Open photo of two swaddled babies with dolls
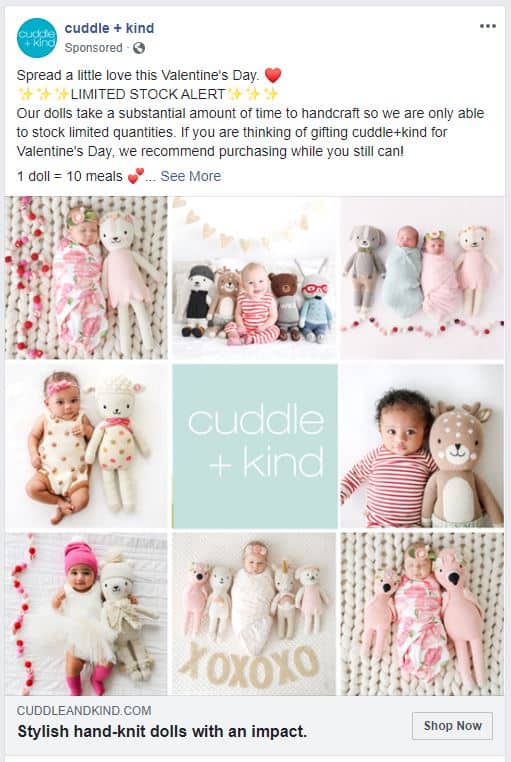 coord(422,278)
